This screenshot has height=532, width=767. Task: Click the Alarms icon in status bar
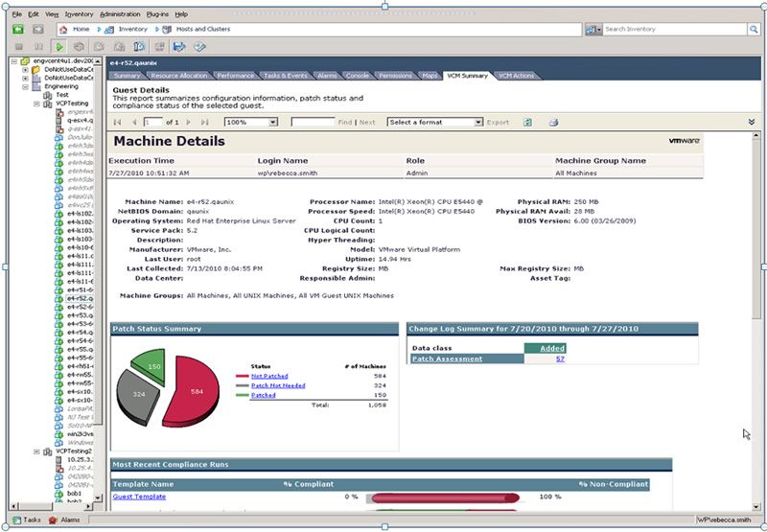coord(54,520)
